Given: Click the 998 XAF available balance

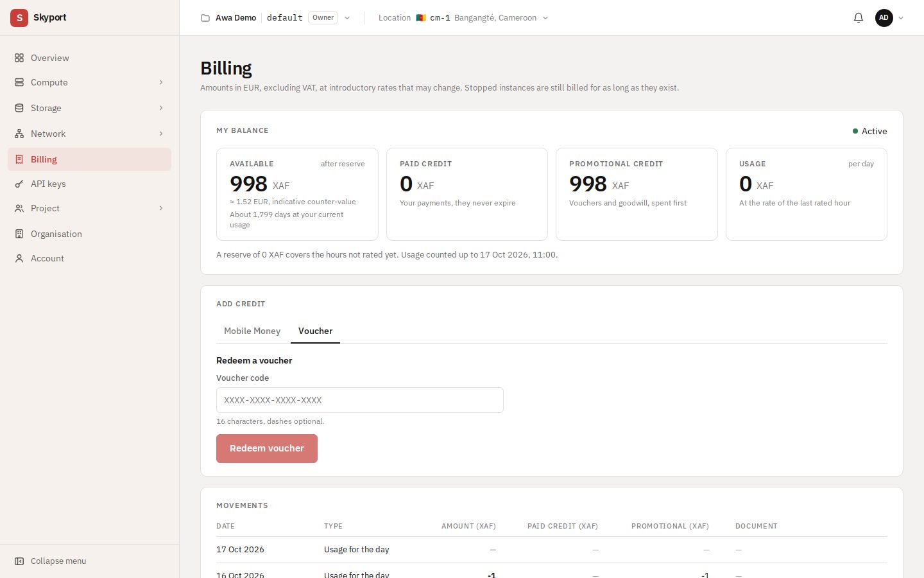Looking at the screenshot, I should pos(260,184).
